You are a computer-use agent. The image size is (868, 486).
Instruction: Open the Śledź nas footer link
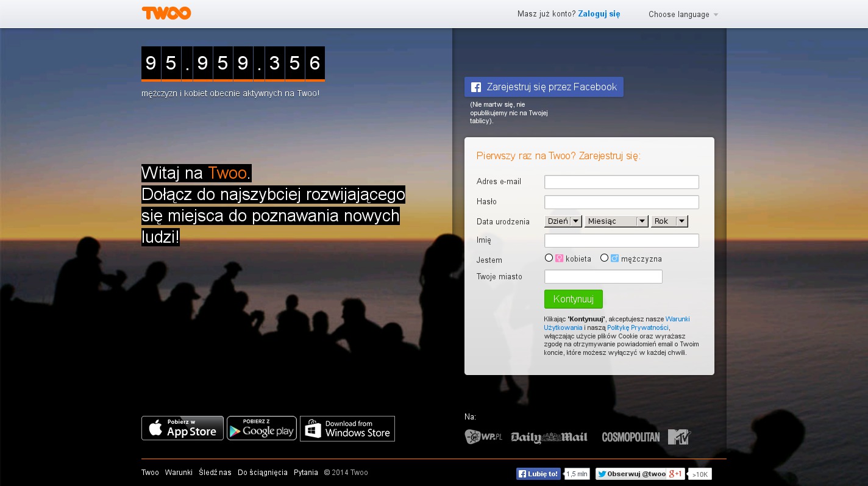(215, 473)
